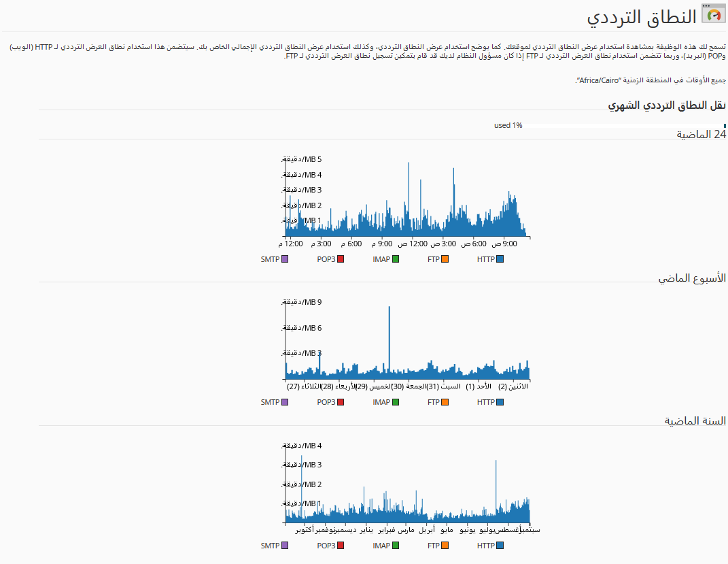Click the 'الأسبوع الماضي' chart heading
The height and width of the screenshot is (564, 728).
(692, 278)
